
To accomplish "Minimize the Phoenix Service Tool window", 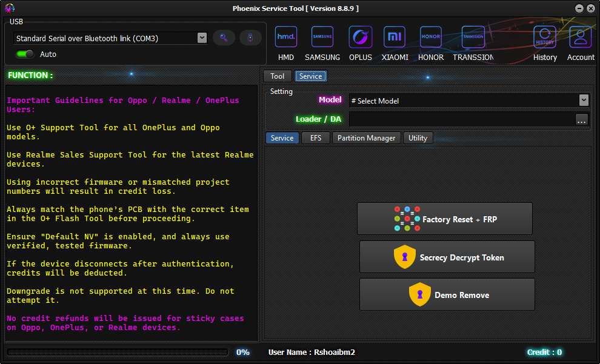I will point(579,8).
